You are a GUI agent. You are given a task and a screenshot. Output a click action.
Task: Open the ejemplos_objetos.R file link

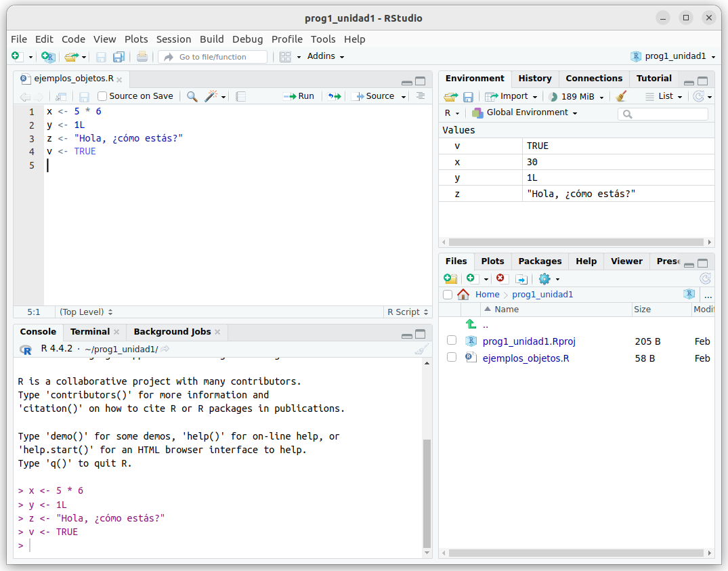(x=526, y=358)
